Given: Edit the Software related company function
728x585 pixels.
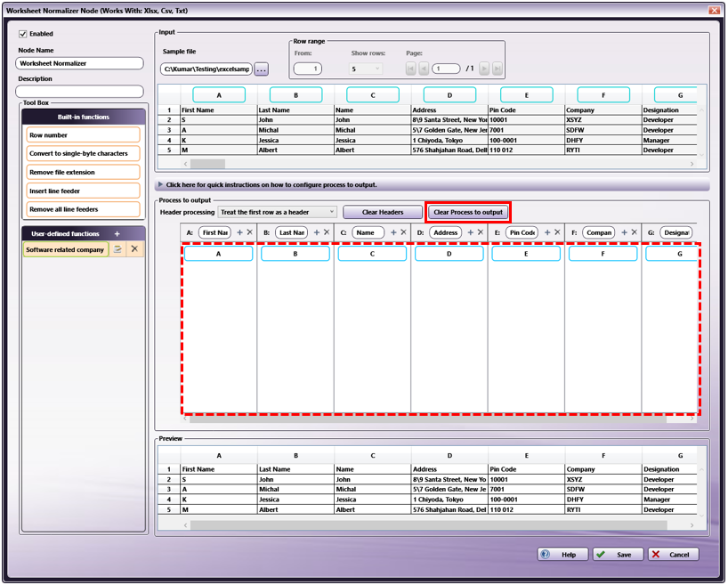Looking at the screenshot, I should tap(117, 249).
